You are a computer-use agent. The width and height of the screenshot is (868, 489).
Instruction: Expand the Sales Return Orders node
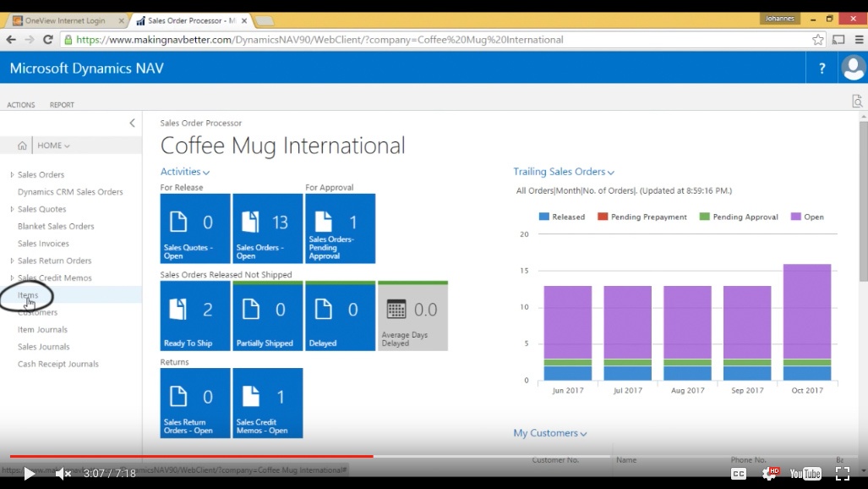click(x=12, y=261)
